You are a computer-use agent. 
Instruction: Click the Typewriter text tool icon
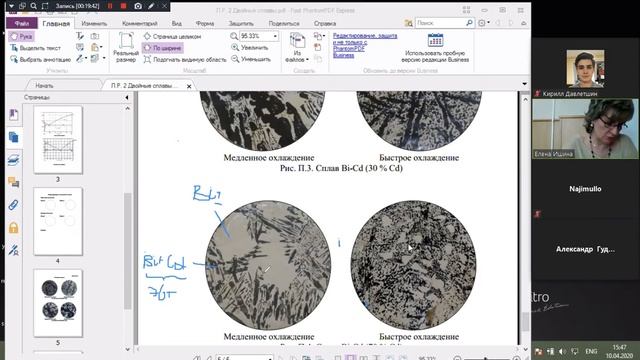[x=80, y=36]
